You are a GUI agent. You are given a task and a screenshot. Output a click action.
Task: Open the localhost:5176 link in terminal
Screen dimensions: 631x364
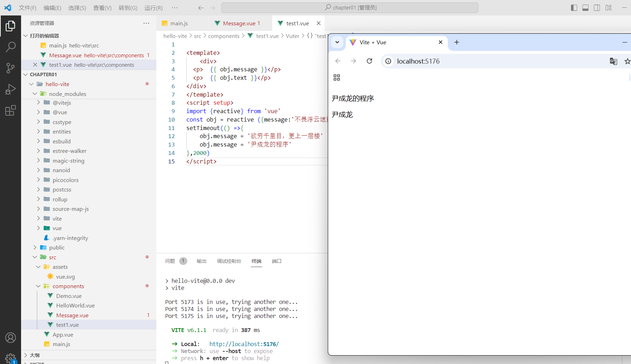tap(244, 344)
